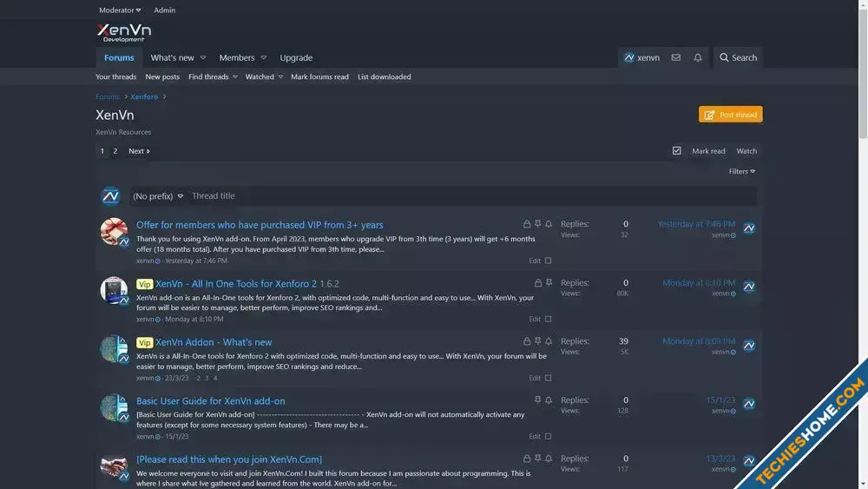Click the XenVn Development logo
Viewport: 868px width, 489px height.
123,33
